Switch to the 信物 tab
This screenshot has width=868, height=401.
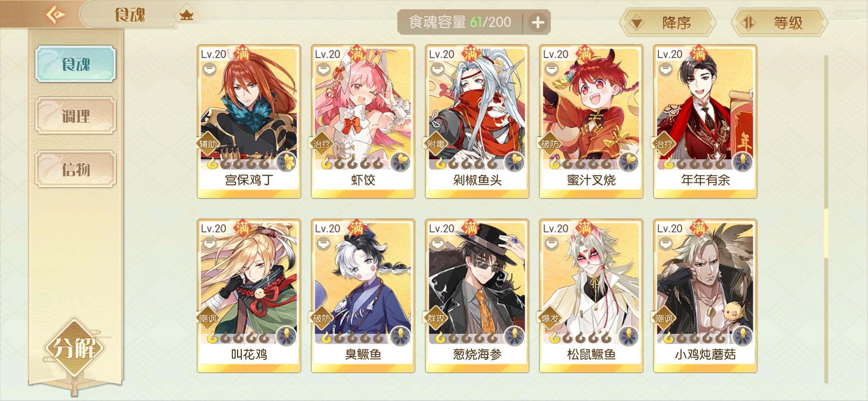point(76,169)
